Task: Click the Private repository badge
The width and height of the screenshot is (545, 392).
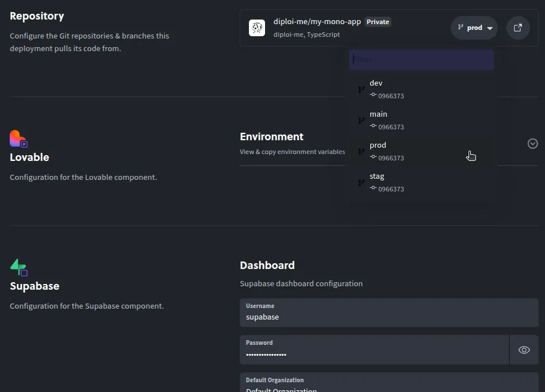Action: [378, 22]
